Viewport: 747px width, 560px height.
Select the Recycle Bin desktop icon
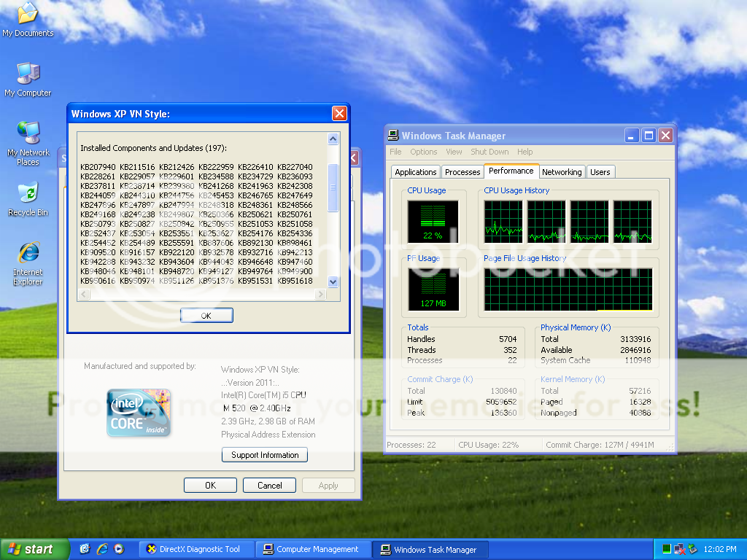[28, 199]
